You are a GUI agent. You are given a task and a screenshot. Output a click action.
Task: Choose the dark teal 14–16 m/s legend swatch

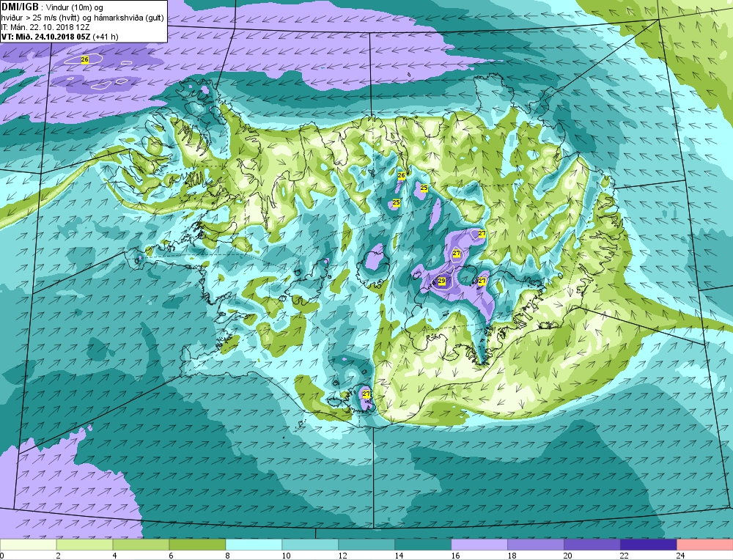coord(423,545)
